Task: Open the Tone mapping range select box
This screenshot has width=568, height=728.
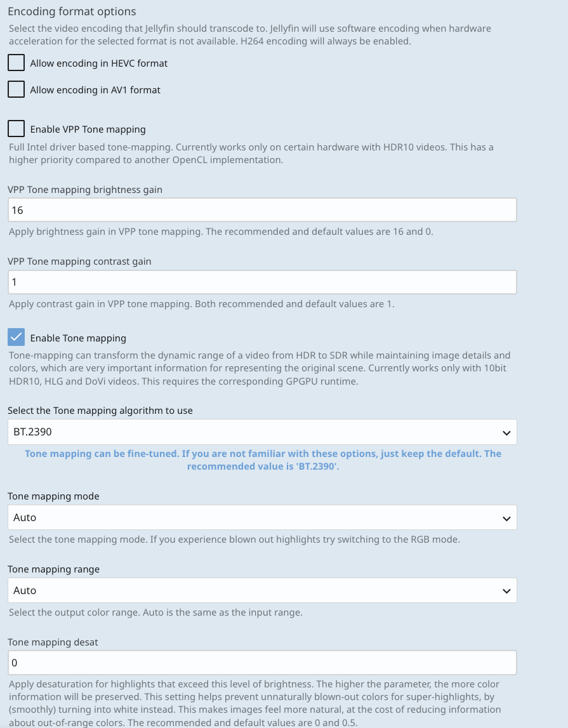Action: point(254,590)
